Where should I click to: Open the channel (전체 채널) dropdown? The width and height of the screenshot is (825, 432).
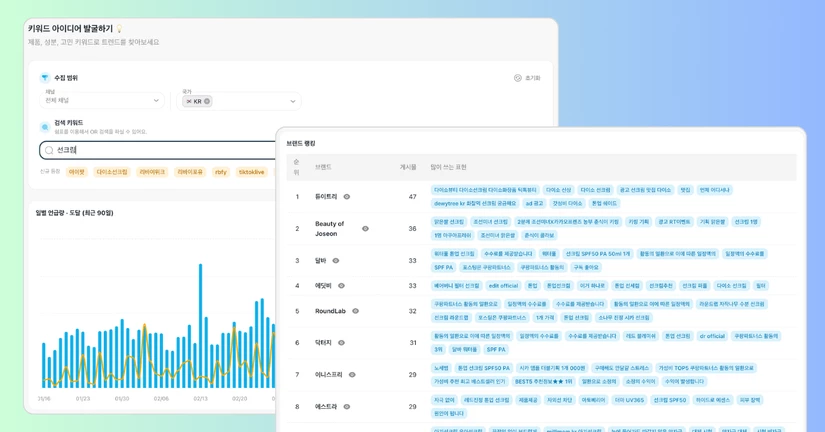point(102,100)
